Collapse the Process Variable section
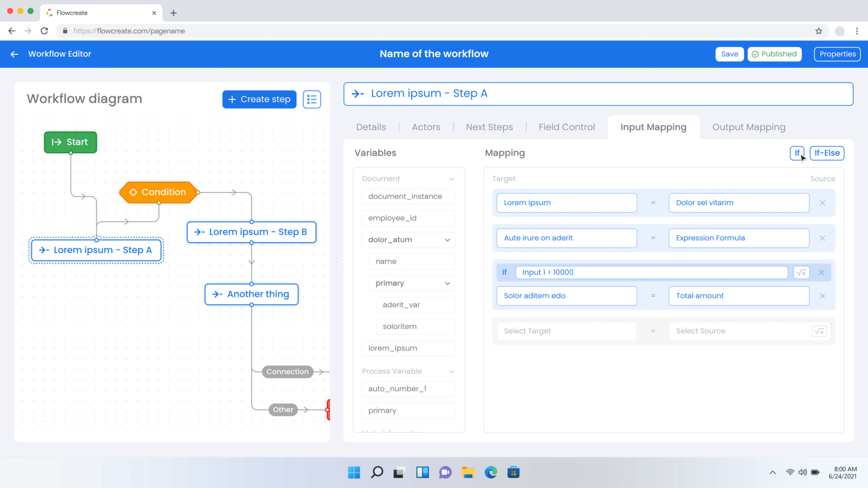This screenshot has height=488, width=868. click(451, 371)
